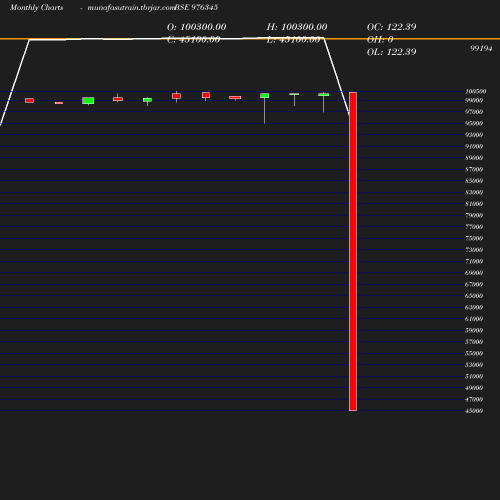
Task: Click the 89000 price axis label
Action: point(474,158)
